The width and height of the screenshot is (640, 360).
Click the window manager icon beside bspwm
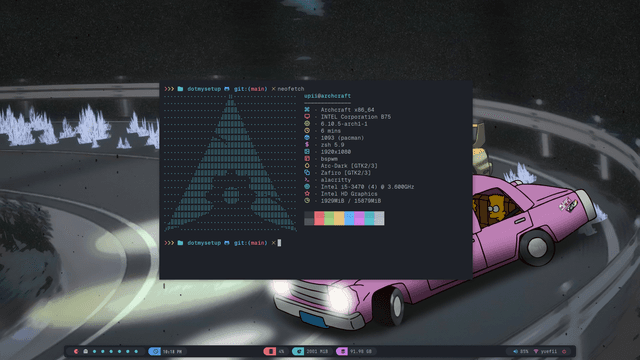(307, 158)
